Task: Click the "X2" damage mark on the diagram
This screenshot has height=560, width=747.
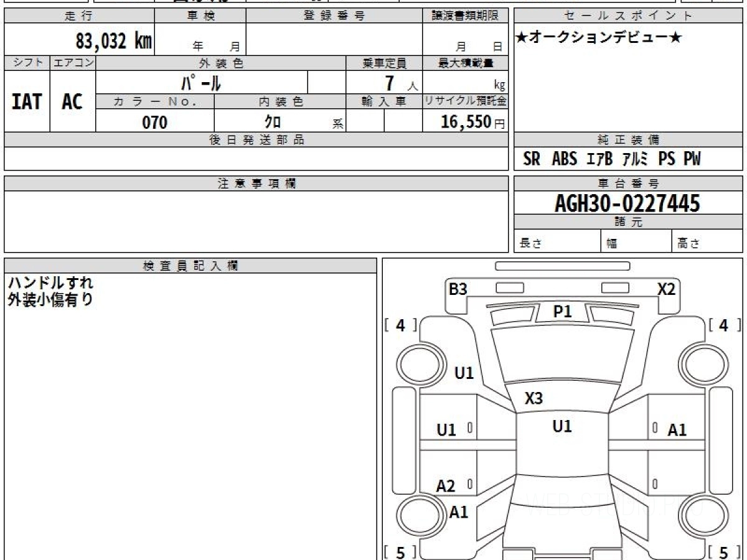Action: pos(666,289)
